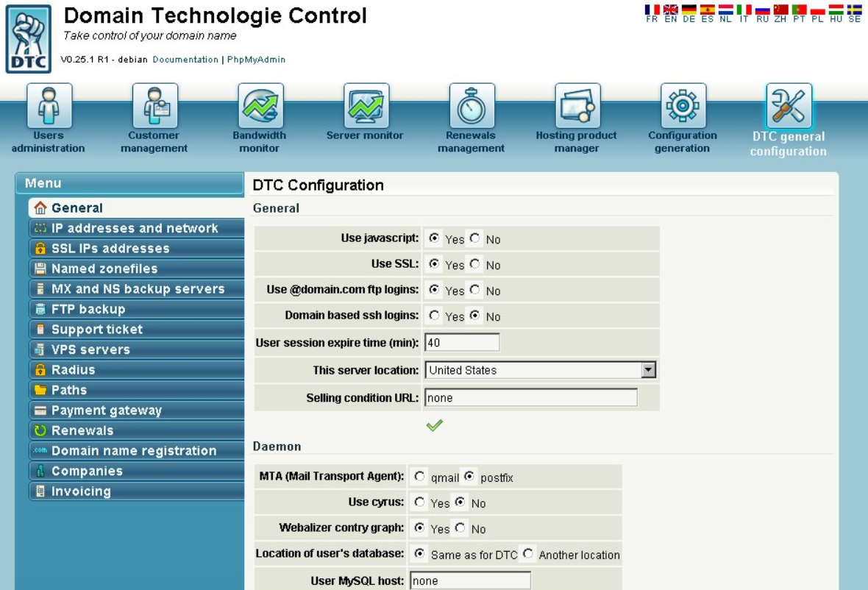Open the Server monitor icon

pos(366,106)
